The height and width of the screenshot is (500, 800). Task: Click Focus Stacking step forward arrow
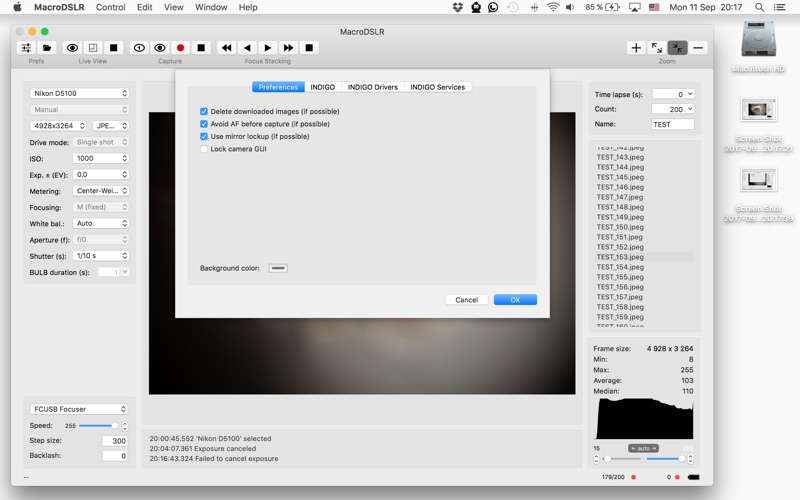[x=268, y=48]
